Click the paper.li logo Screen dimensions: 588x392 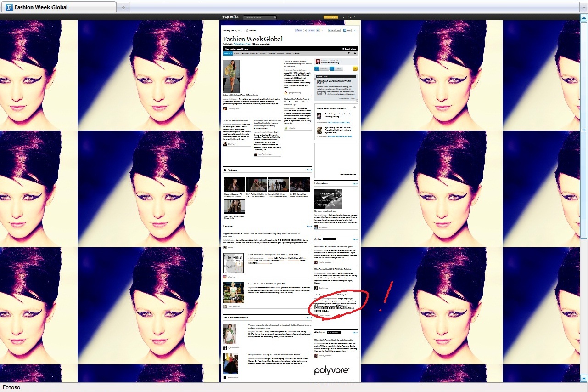pyautogui.click(x=230, y=17)
